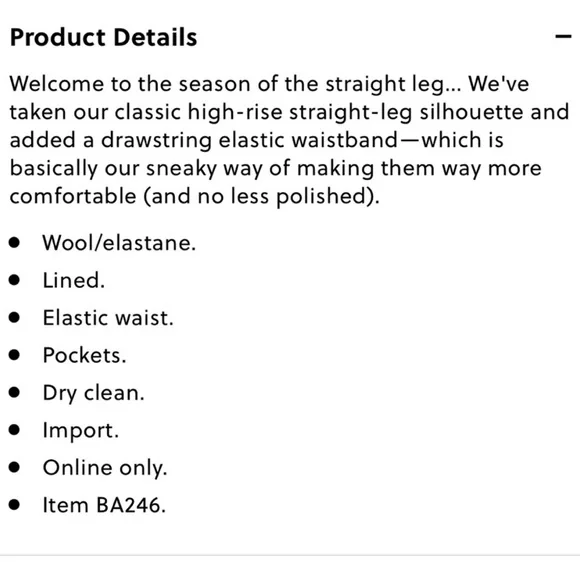Collapse the Product Details section with minus icon
580x580 pixels.
[x=563, y=36]
